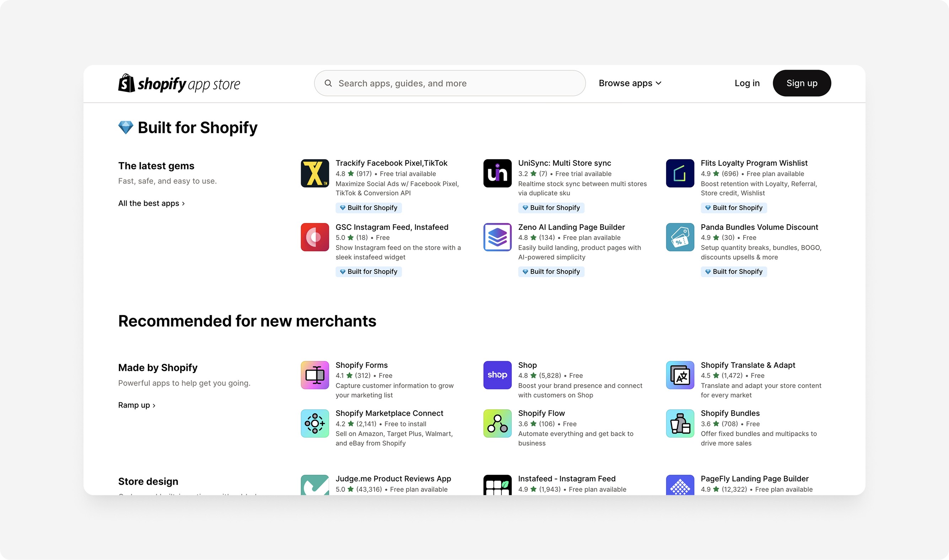Click the blue diamond beside Built for Shopify heading

pos(126,127)
